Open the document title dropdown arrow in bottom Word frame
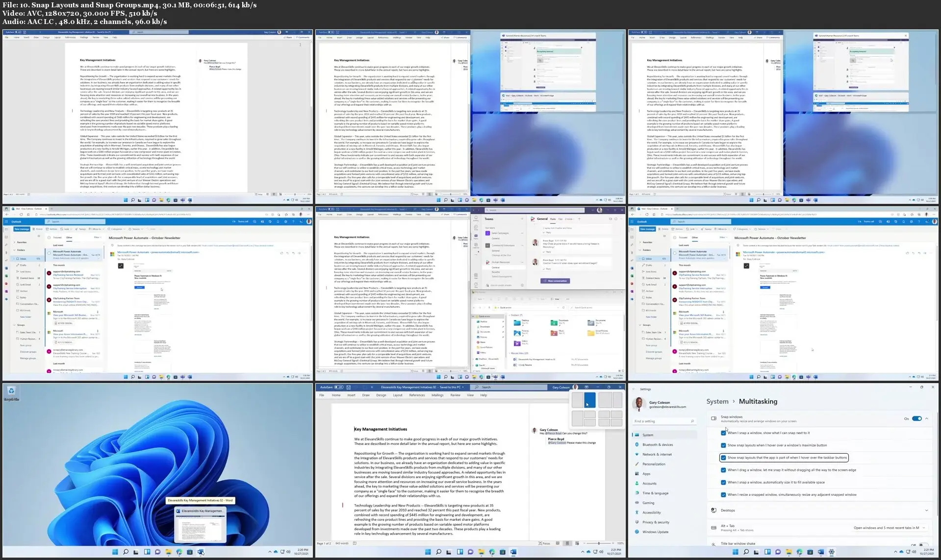This screenshot has width=941, height=560. (x=462, y=387)
